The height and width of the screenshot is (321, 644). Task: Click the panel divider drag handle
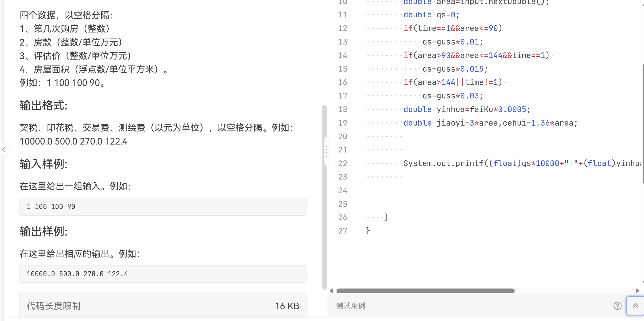click(x=326, y=151)
